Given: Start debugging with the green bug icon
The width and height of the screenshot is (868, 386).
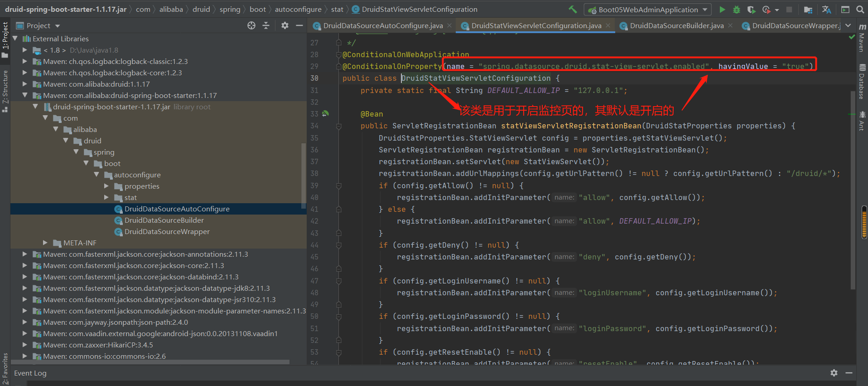Looking at the screenshot, I should coord(737,10).
